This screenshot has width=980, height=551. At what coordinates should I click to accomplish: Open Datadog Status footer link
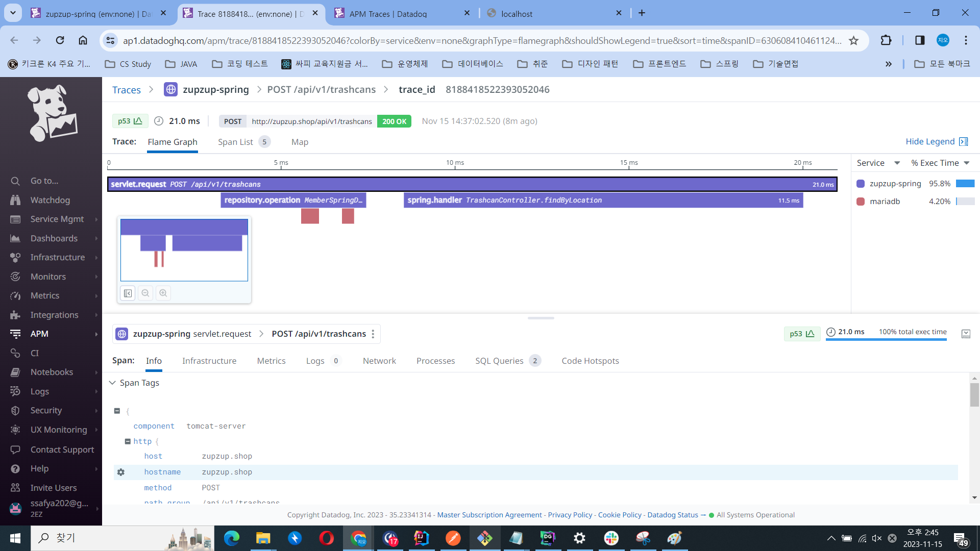pos(672,515)
